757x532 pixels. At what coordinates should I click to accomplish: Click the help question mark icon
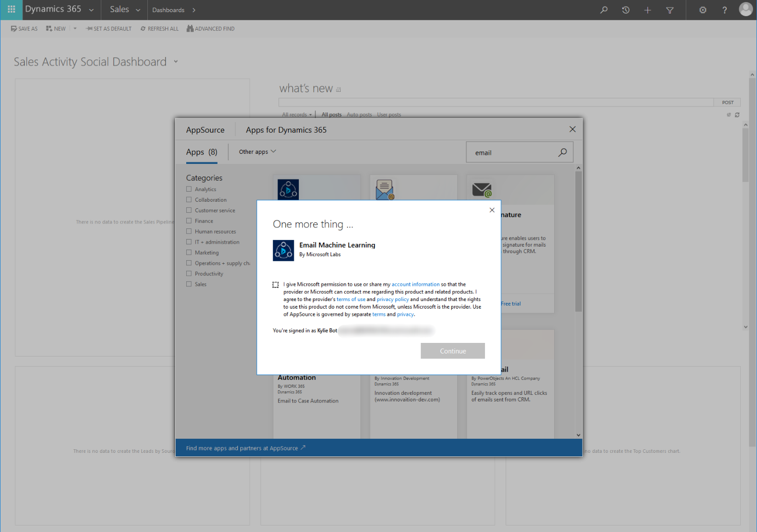[724, 10]
